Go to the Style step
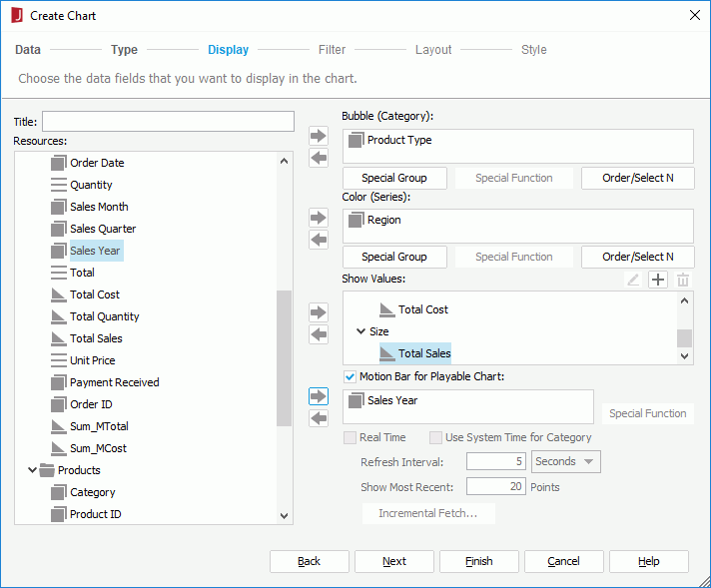 tap(533, 49)
